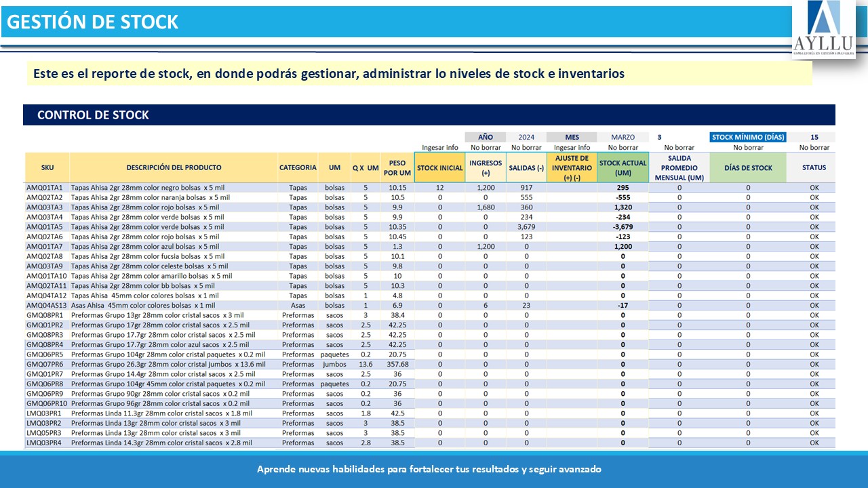
Task: Click the DESCRIPCIÓN DEL PRODUCTO header
Action: [x=174, y=167]
